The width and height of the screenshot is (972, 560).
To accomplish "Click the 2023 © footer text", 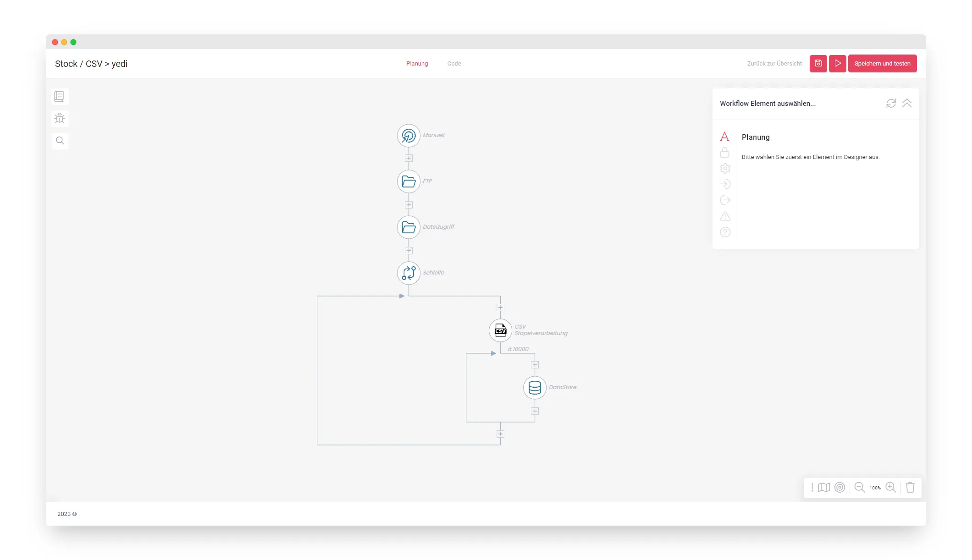I will (x=67, y=514).
